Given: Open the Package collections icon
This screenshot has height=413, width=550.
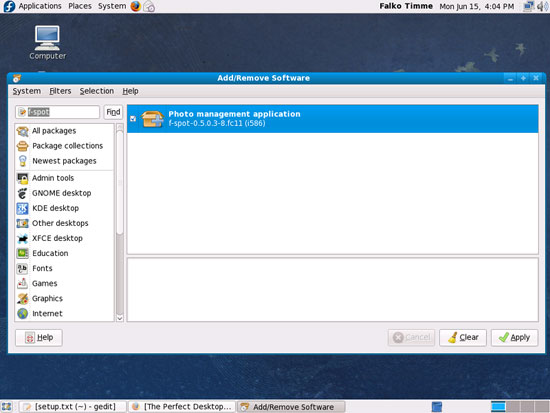Looking at the screenshot, I should 23,146.
